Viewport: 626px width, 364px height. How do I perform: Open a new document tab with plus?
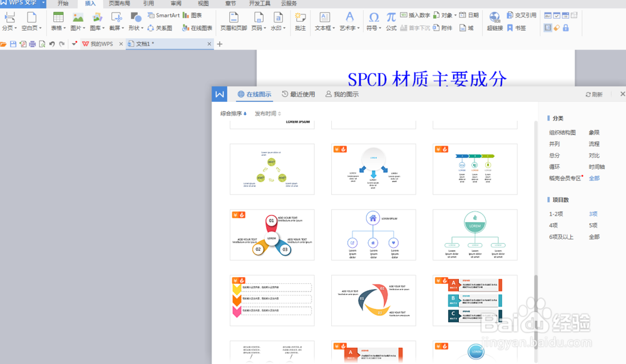click(x=220, y=44)
